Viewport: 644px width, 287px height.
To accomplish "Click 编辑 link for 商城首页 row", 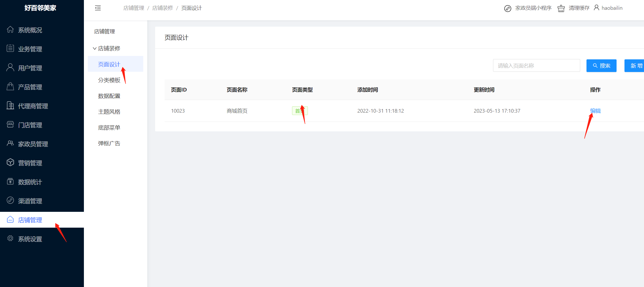I will coord(595,111).
